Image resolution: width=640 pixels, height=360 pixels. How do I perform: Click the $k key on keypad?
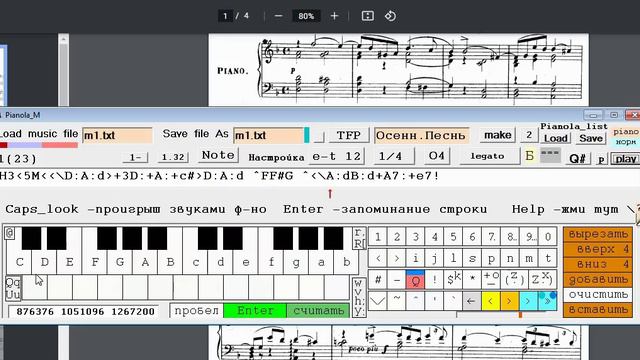(x=453, y=280)
